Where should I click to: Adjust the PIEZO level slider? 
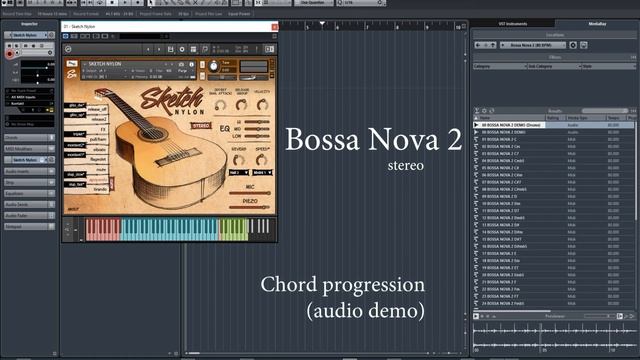click(250, 207)
